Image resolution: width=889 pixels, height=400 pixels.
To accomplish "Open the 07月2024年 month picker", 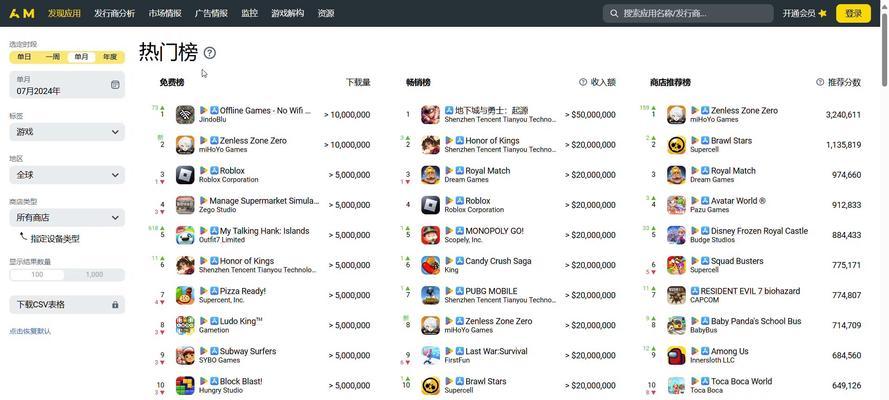I will tap(67, 85).
